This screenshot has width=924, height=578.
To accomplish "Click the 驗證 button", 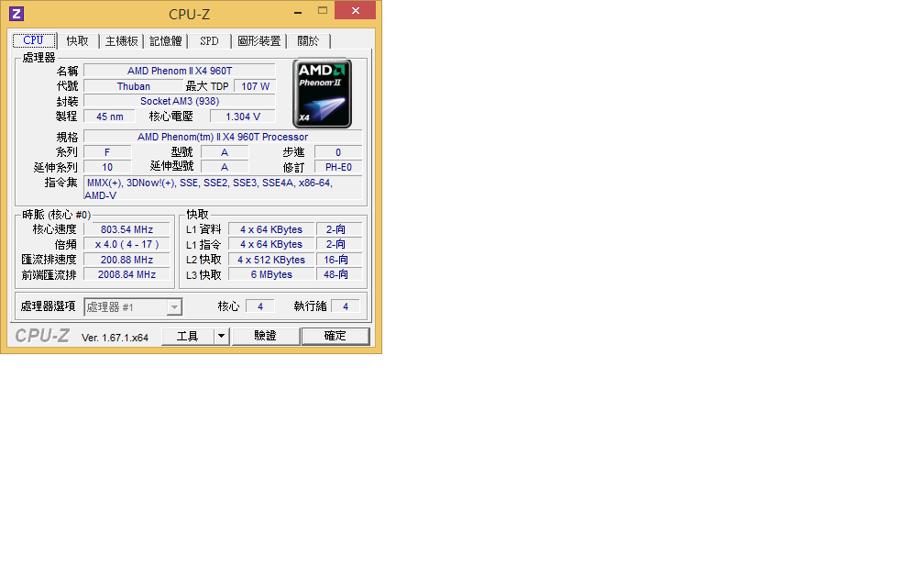I will click(x=265, y=336).
